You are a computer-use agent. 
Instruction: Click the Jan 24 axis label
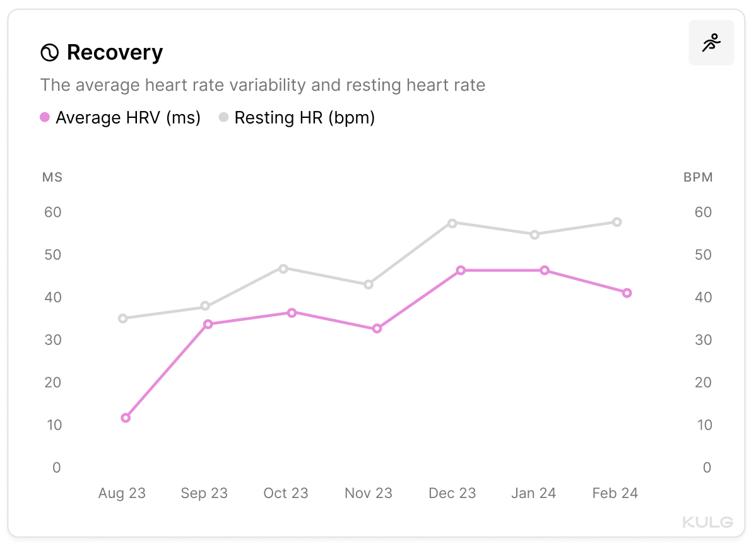point(534,494)
